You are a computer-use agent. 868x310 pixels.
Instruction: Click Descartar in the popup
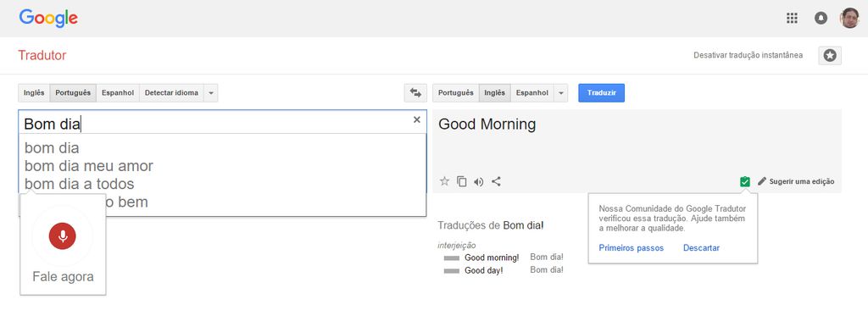point(701,248)
